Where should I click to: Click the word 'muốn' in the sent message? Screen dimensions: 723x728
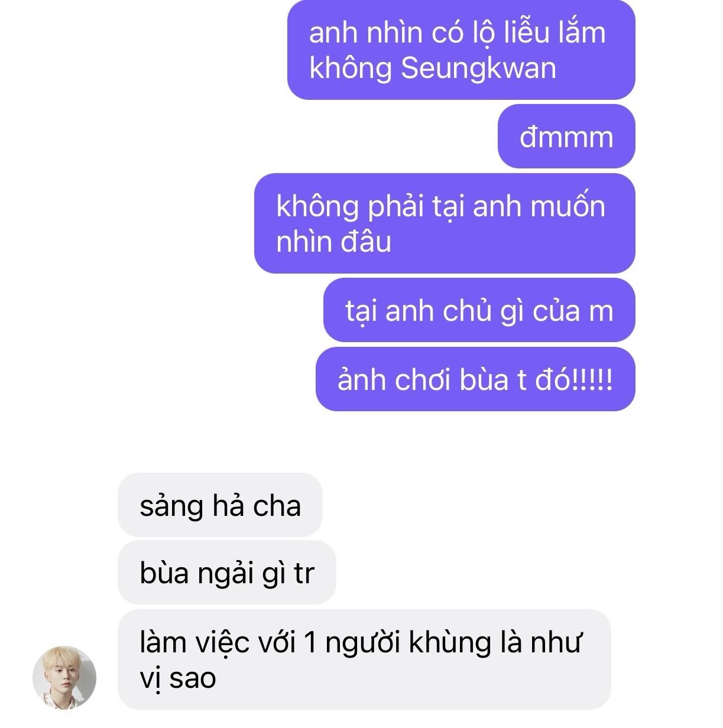[568, 206]
